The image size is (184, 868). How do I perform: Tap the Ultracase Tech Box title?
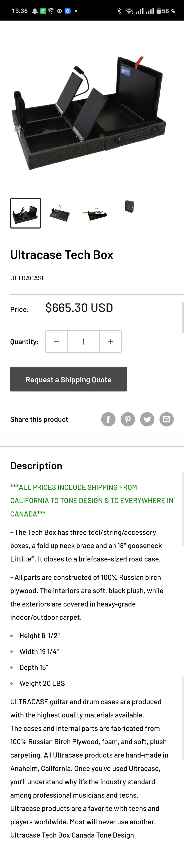[62, 255]
